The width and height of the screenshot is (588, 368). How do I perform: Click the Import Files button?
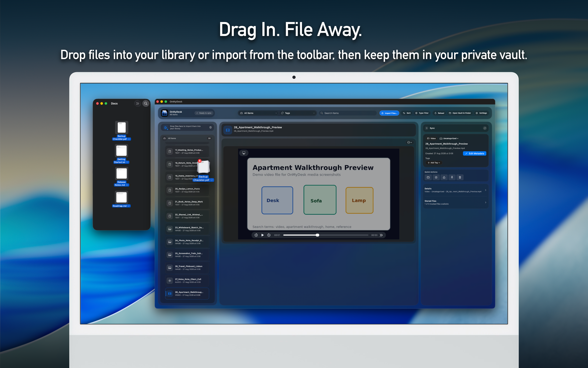(x=389, y=113)
